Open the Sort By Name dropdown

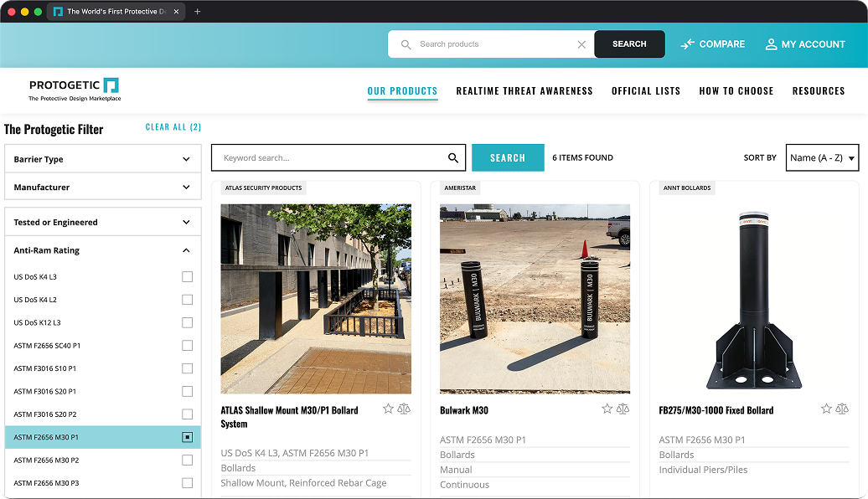822,157
